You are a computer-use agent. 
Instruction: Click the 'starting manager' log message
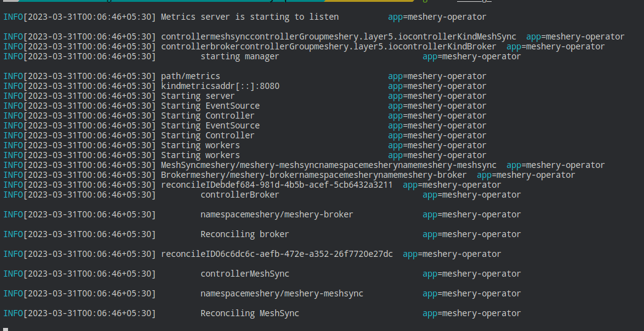point(240,56)
